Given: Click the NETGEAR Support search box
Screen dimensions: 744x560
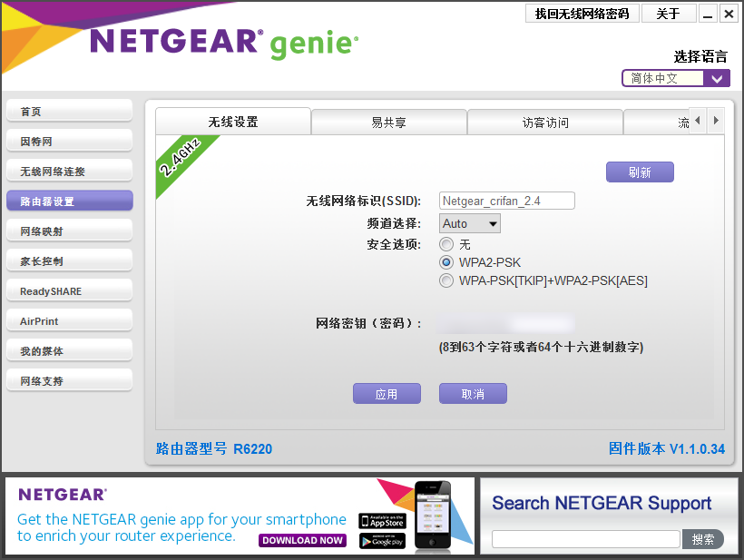Looking at the screenshot, I should (x=586, y=539).
